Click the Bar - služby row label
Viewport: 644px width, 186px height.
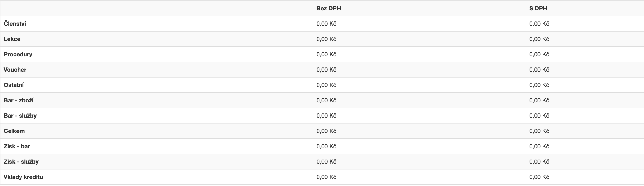20,116
